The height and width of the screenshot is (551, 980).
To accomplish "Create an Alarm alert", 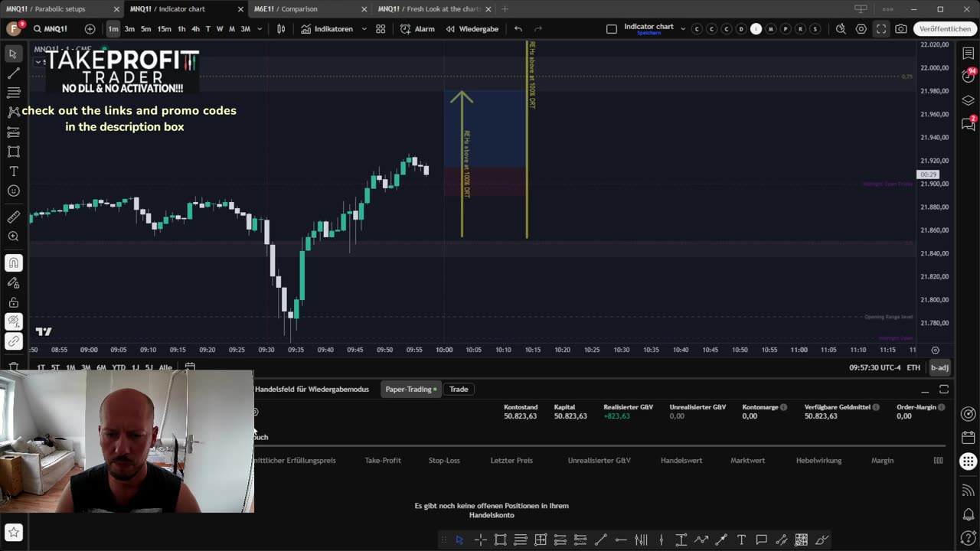I will click(x=417, y=29).
